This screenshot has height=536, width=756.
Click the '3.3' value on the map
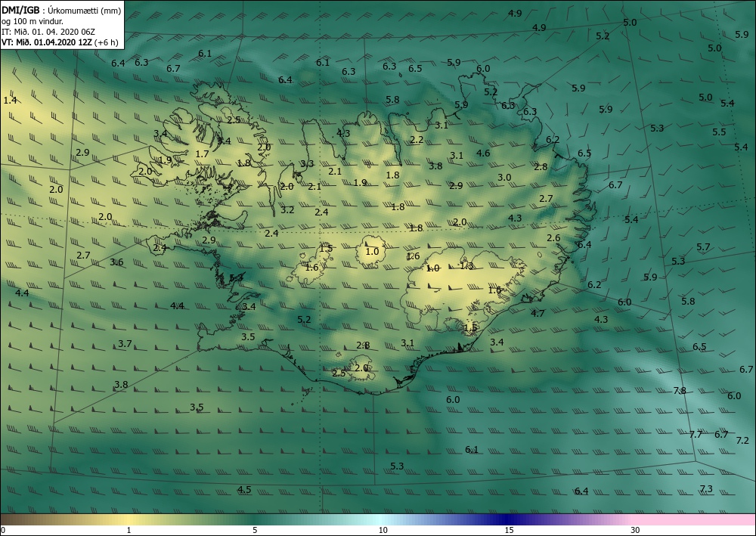click(x=307, y=164)
